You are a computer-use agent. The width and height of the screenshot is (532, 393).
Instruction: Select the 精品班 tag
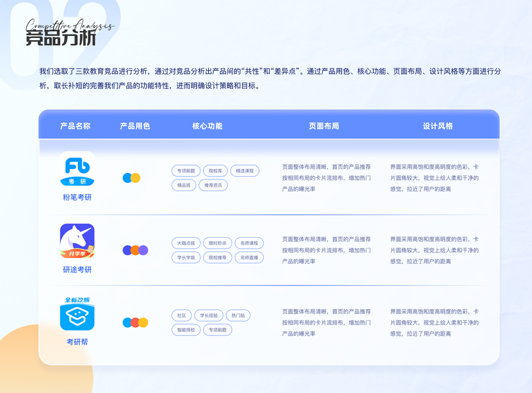(184, 185)
